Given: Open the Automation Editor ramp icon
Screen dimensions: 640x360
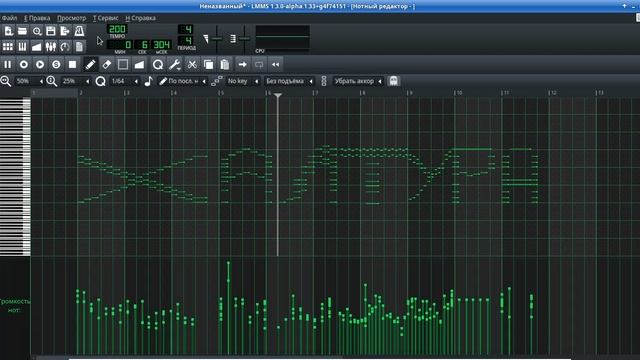Looking at the screenshot, I should tap(37, 47).
